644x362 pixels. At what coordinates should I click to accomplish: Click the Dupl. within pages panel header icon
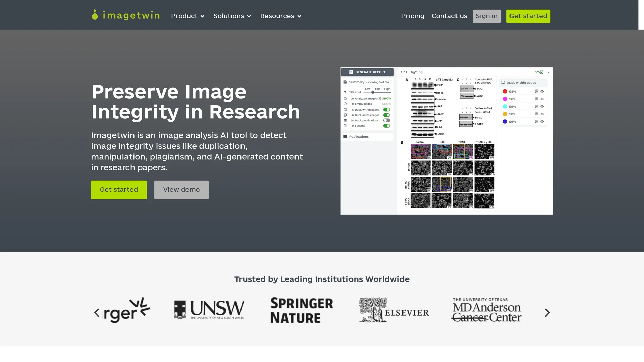(x=503, y=83)
